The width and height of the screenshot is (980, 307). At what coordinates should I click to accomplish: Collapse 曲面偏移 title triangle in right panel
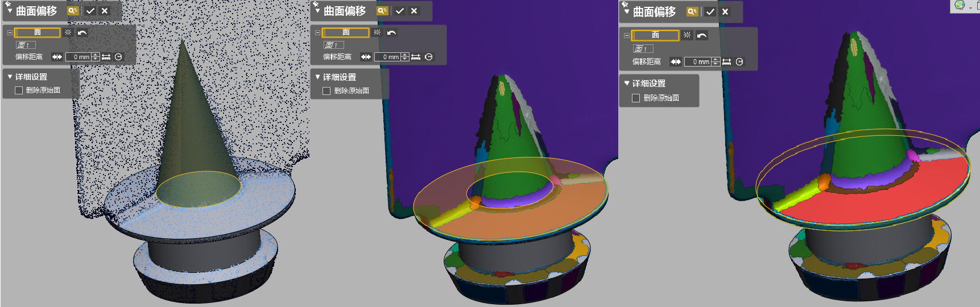[x=627, y=11]
